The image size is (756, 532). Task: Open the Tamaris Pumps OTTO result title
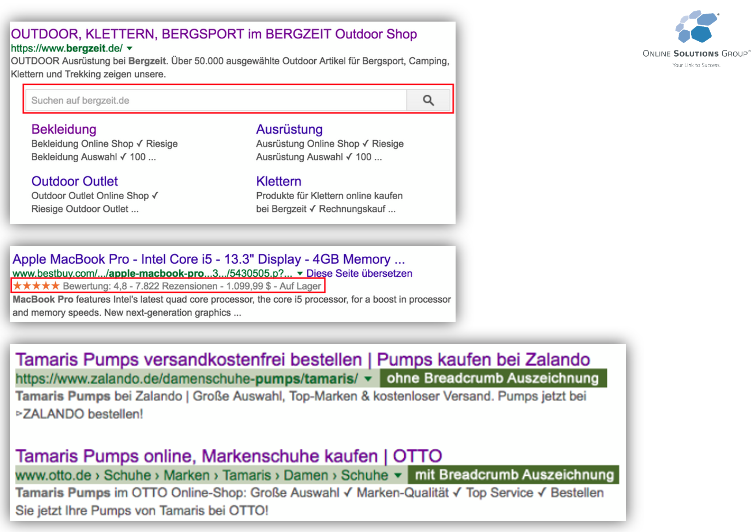pos(229,456)
